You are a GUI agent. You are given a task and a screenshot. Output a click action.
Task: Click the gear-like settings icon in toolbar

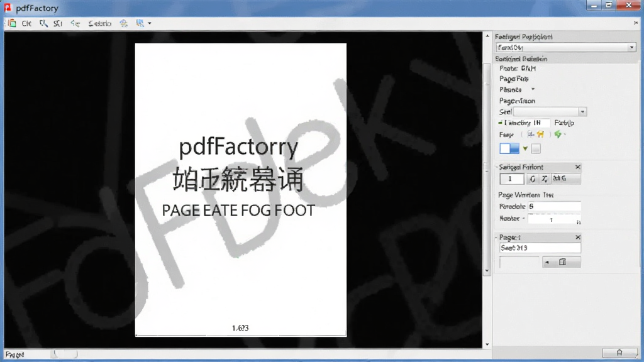(124, 23)
